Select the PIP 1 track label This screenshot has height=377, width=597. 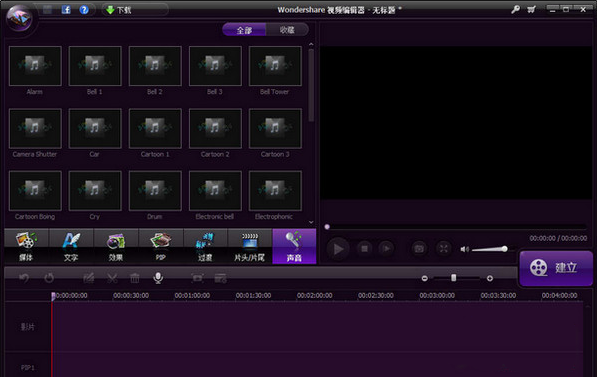[27, 367]
